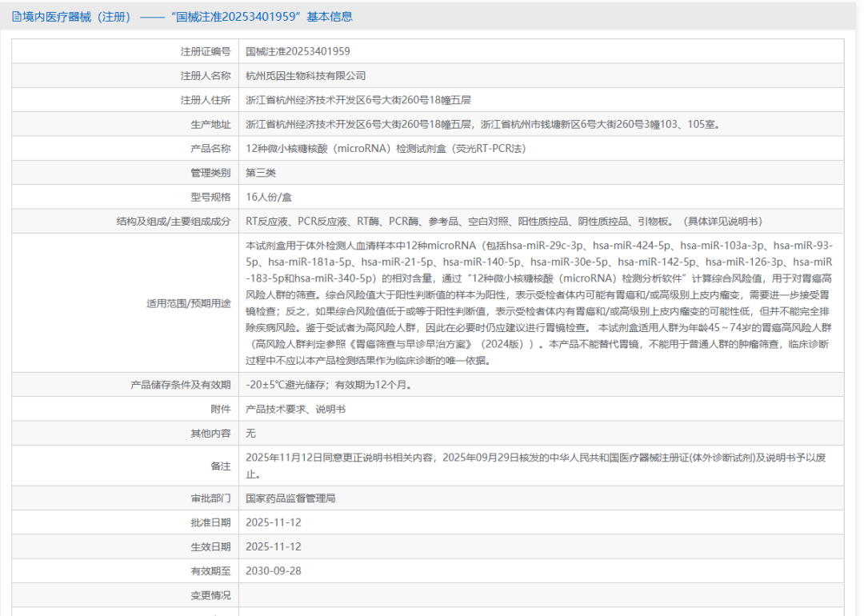Click the 注册人住所 address value
The image size is (864, 616).
[x=358, y=100]
